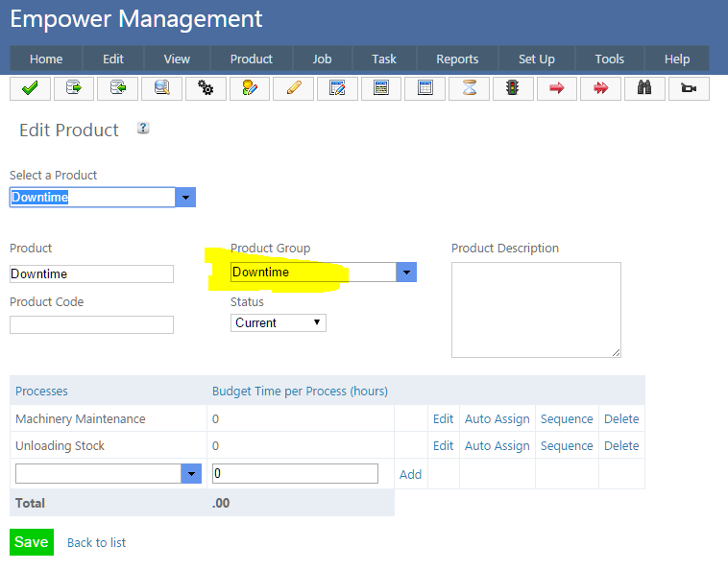This screenshot has height=570, width=728.
Task: Click the traffic light toolbar icon
Action: coord(512,88)
